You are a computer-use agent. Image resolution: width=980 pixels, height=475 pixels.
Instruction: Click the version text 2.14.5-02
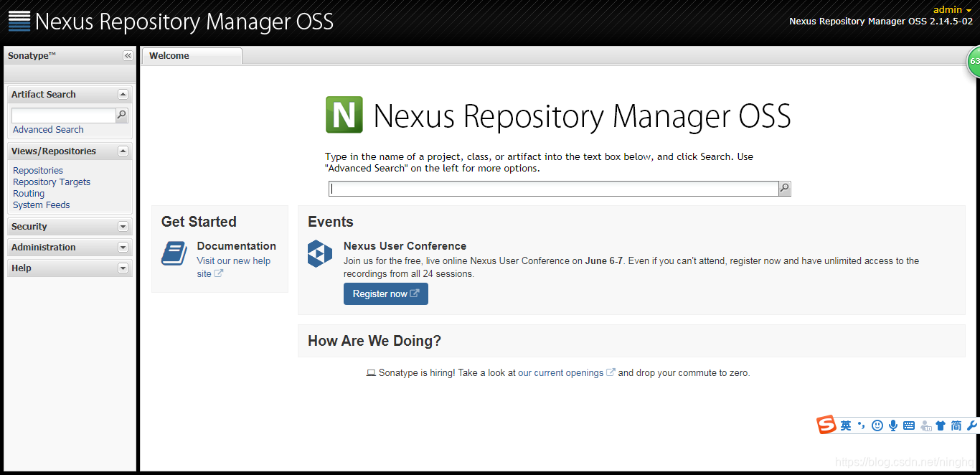coord(951,22)
